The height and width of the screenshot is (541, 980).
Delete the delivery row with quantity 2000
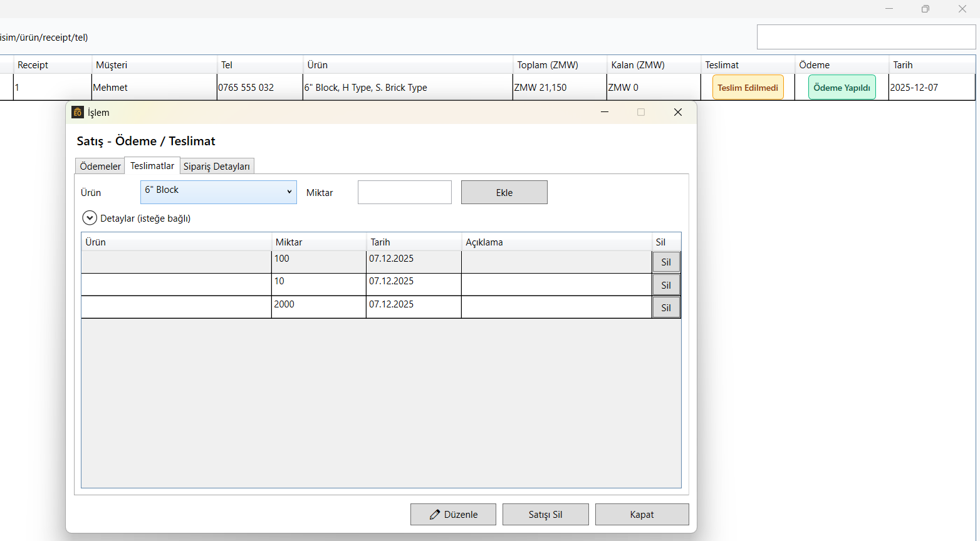click(666, 307)
